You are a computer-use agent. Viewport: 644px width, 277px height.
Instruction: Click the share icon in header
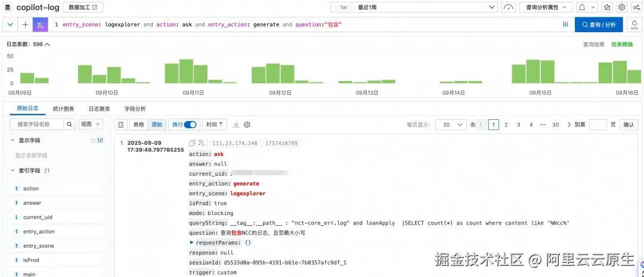[636, 7]
